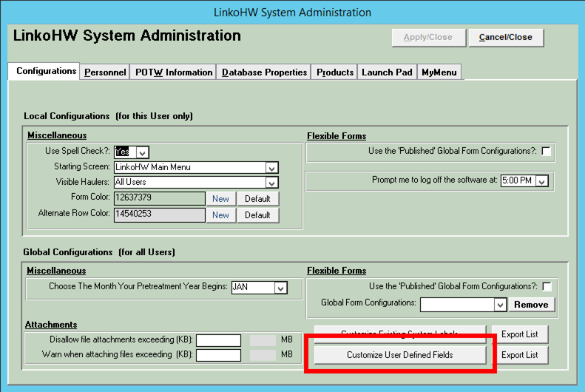This screenshot has width=585, height=392.
Task: Click the "Attachments" section heading
Action: (51, 325)
